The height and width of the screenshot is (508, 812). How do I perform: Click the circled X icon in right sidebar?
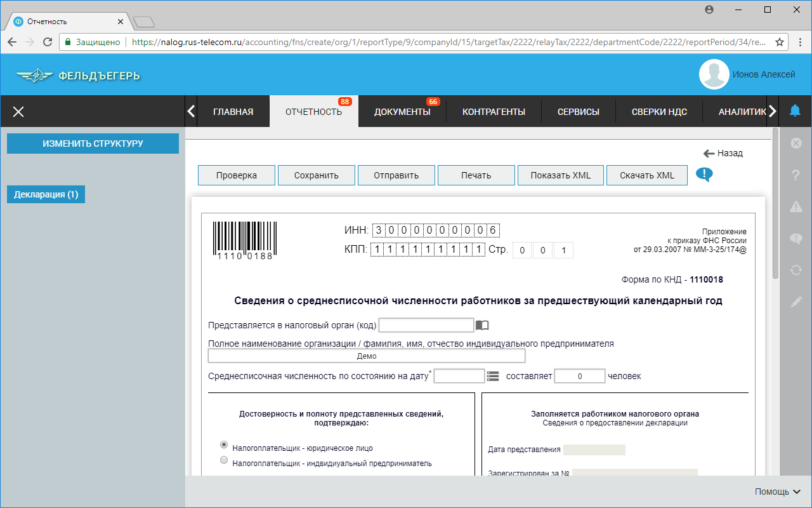click(796, 144)
